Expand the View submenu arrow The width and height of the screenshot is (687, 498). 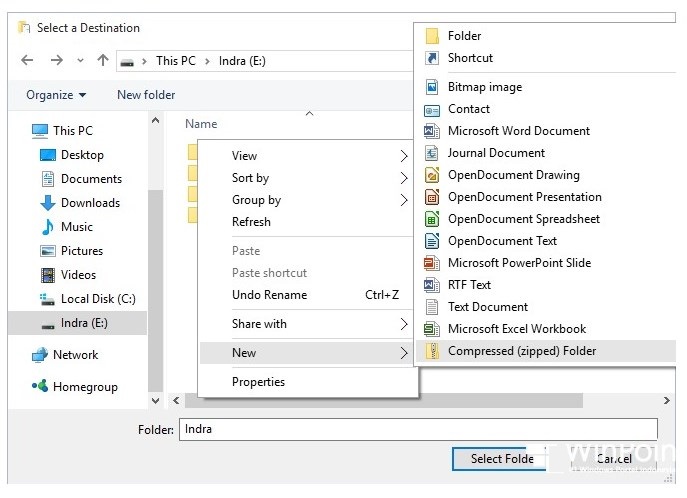click(404, 156)
